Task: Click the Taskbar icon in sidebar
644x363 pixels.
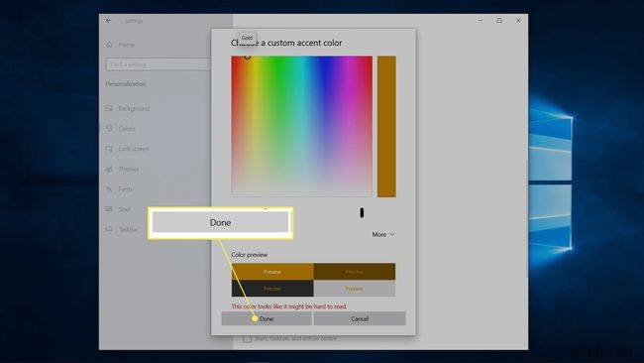Action: [x=109, y=229]
